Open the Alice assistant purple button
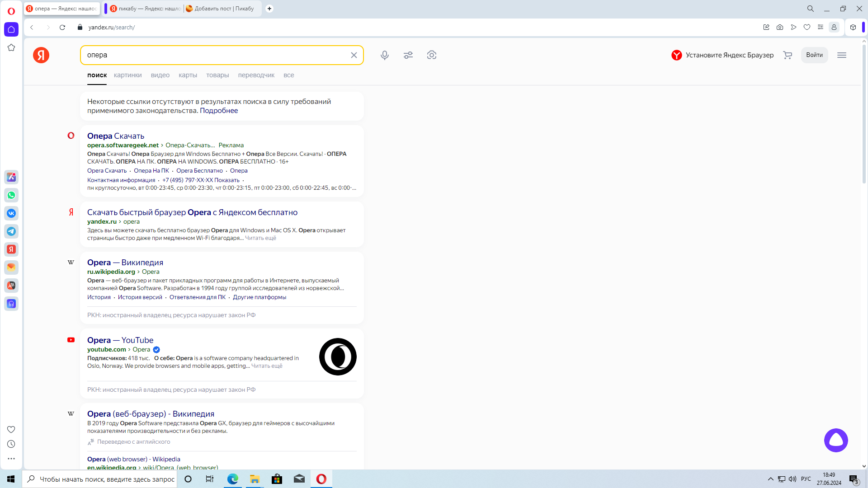 pyautogui.click(x=836, y=440)
